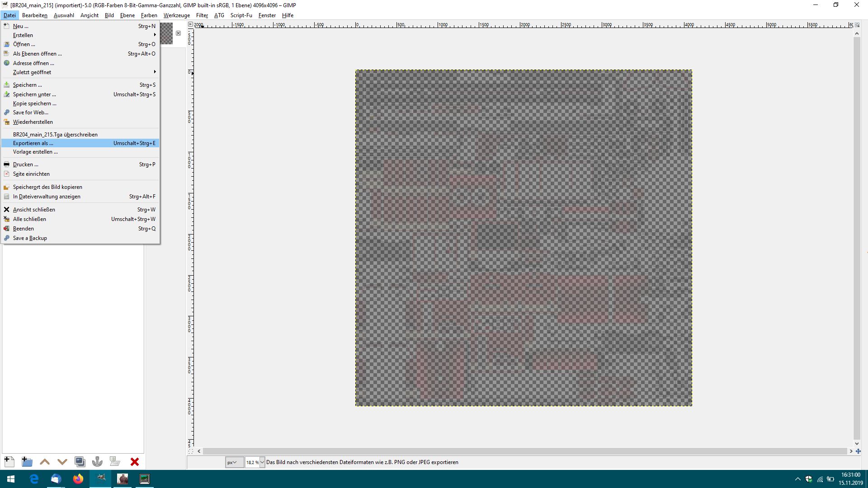Image resolution: width=868 pixels, height=488 pixels.
Task: Open the px unit dropdown
Action: tap(234, 462)
